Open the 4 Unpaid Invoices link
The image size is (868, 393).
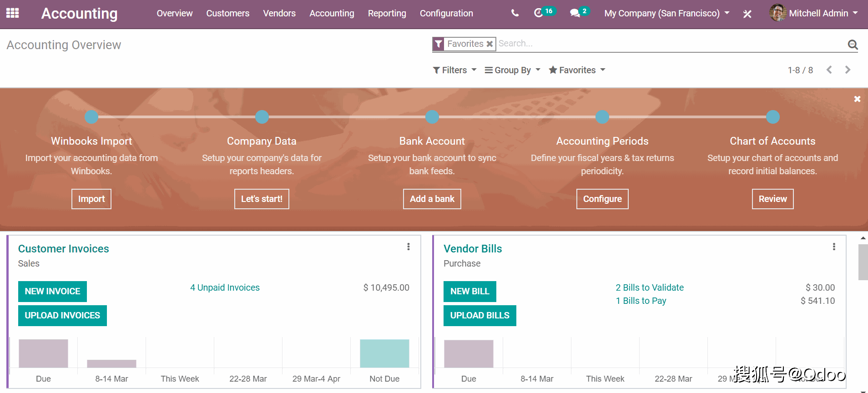[x=225, y=287]
